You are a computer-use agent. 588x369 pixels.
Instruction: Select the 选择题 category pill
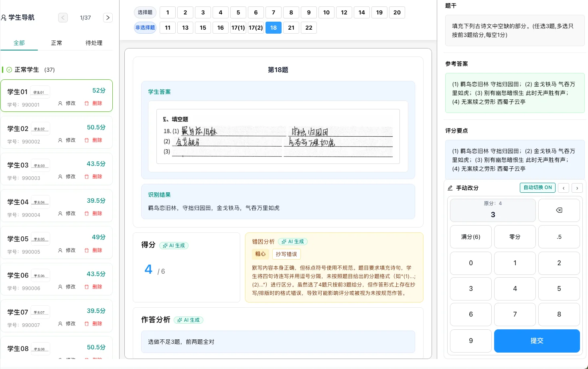[145, 12]
